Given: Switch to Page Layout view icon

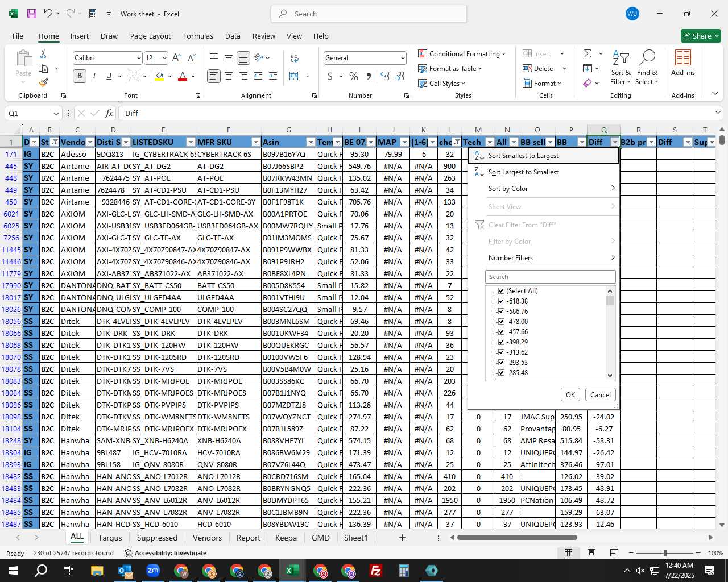Looking at the screenshot, I should pos(591,553).
